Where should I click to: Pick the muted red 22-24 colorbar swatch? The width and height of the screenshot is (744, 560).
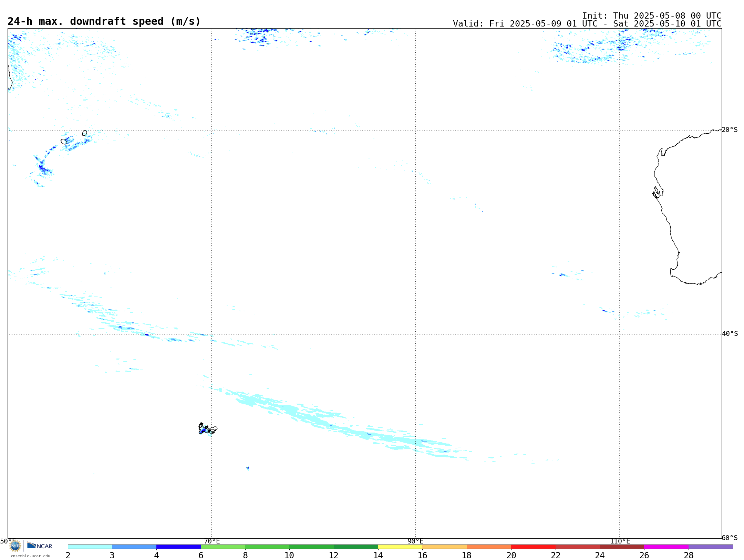click(x=578, y=547)
